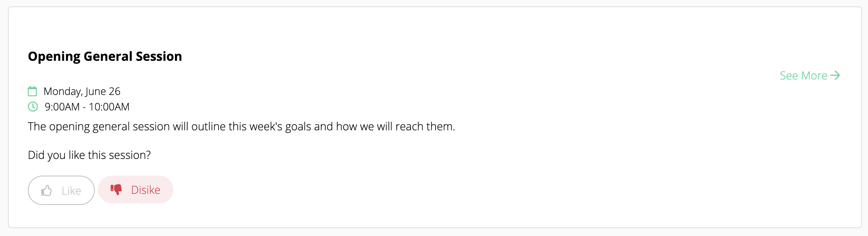Click the green calendar icon

pyautogui.click(x=33, y=91)
